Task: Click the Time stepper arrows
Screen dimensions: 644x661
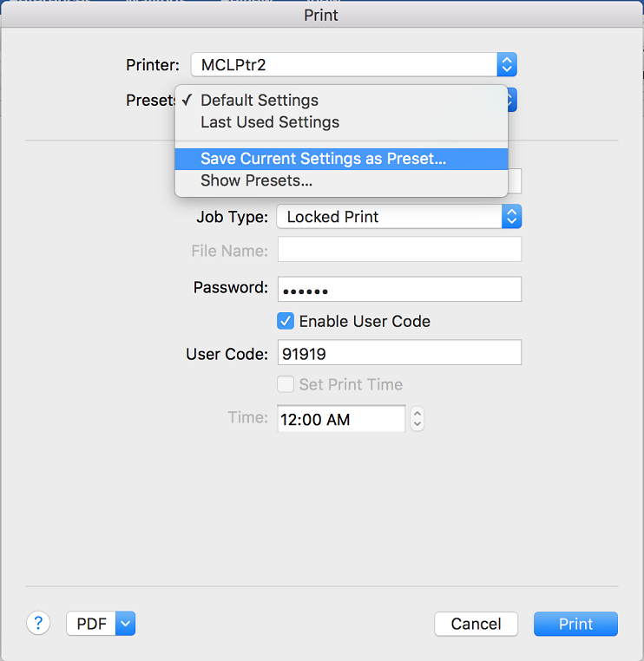Action: [417, 419]
